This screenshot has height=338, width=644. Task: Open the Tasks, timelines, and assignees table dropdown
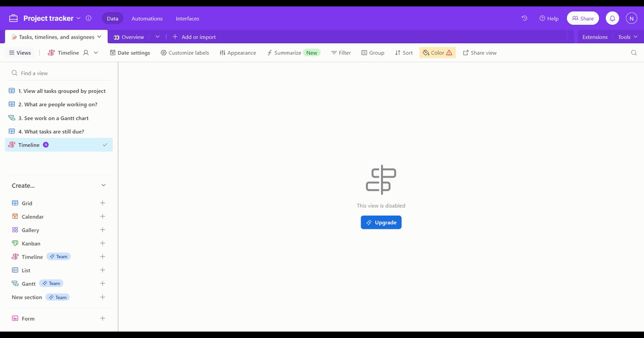pyautogui.click(x=99, y=37)
